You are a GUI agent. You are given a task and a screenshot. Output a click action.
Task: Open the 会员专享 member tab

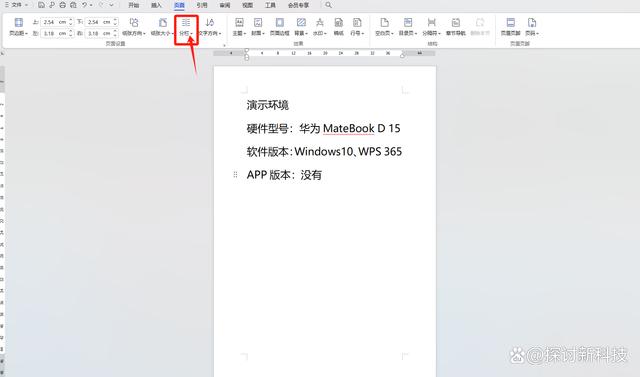[298, 5]
